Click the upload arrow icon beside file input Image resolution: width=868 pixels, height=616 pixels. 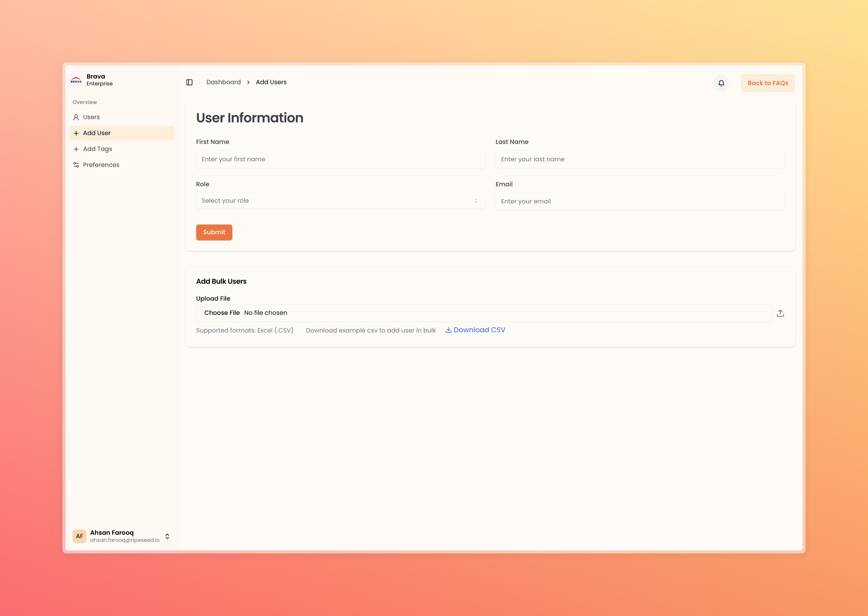pyautogui.click(x=780, y=313)
